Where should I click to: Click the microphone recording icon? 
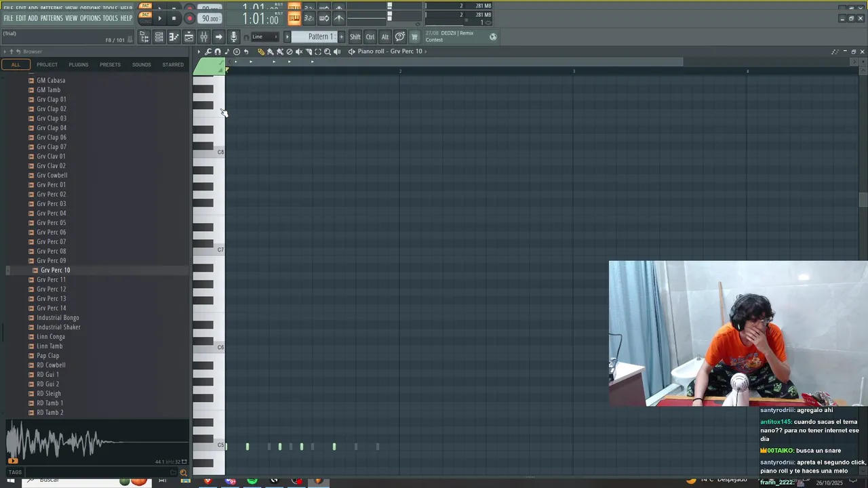pos(233,37)
